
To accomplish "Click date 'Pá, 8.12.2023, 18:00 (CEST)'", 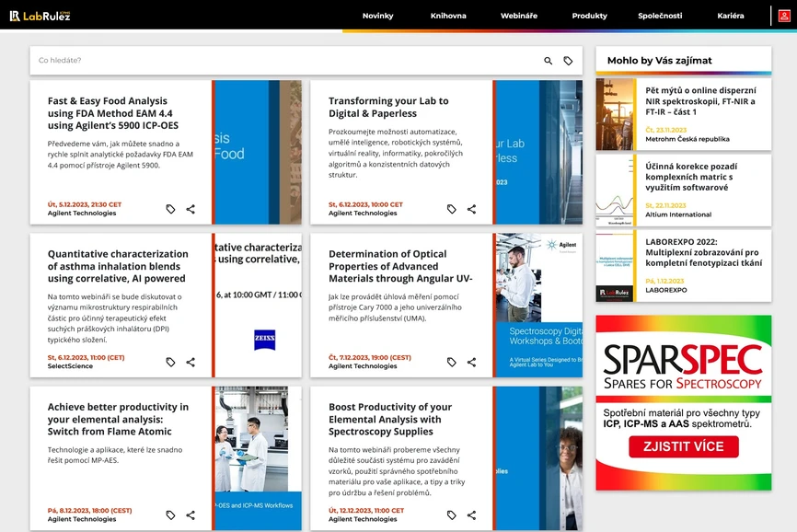I will point(89,511).
